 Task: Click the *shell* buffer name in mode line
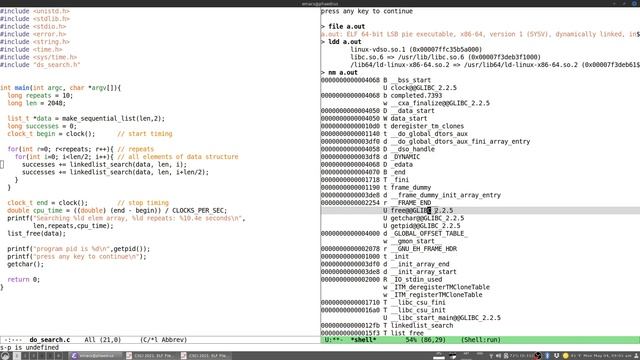point(363,340)
